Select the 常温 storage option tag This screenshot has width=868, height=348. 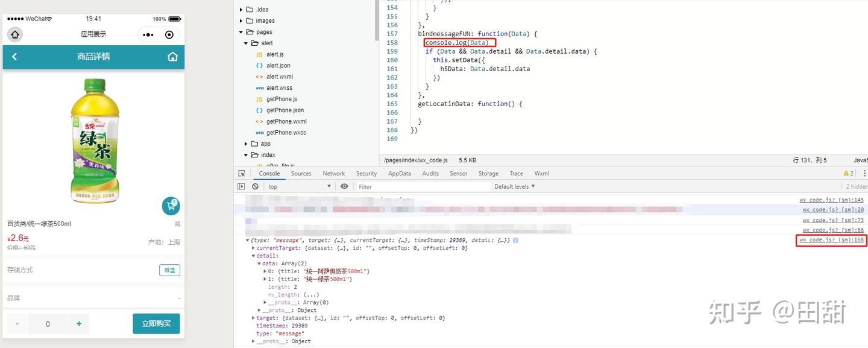pyautogui.click(x=169, y=270)
